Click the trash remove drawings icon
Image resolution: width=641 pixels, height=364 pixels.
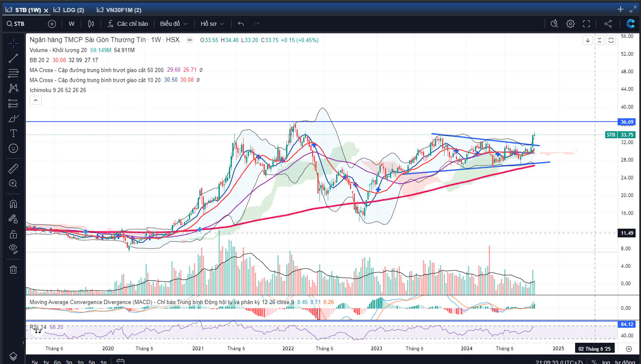13,269
